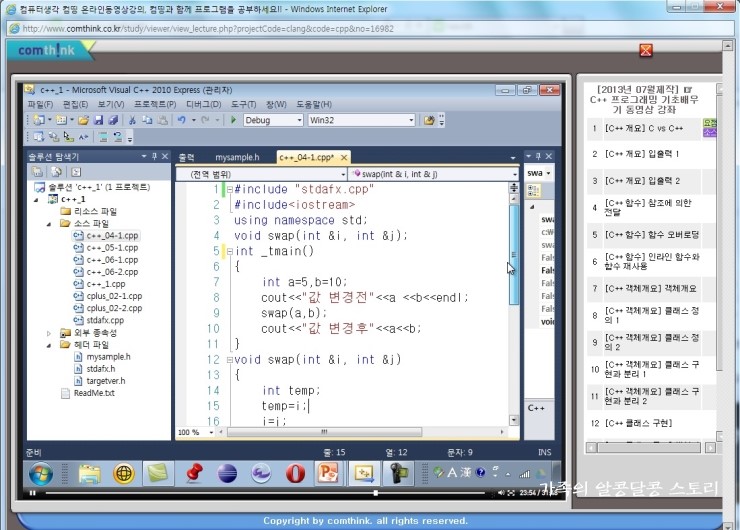The image size is (740, 530).
Task: Open lecture '[C++ 개요] 입출력 2'
Action: coord(644,181)
